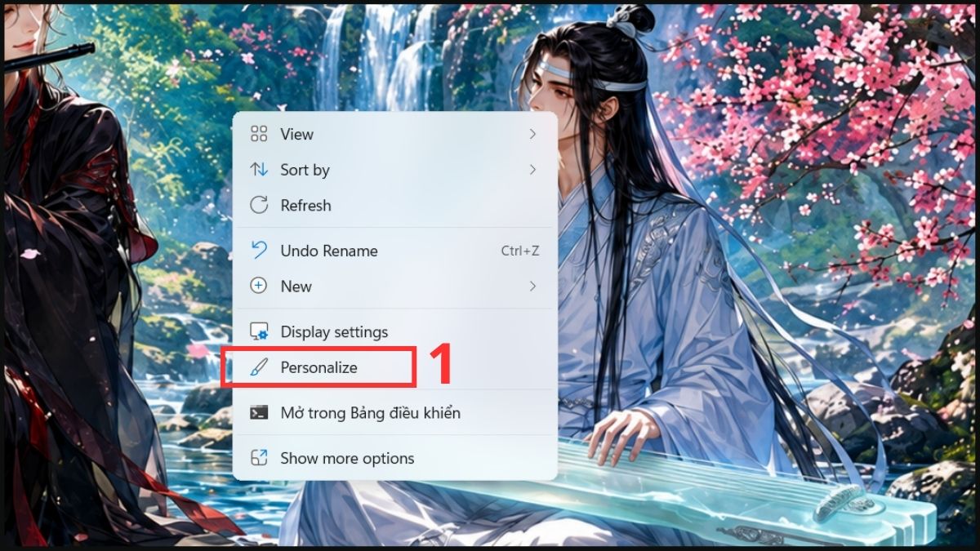Click the circular Refresh icon
Viewport: 980px width, 551px height.
(x=259, y=206)
